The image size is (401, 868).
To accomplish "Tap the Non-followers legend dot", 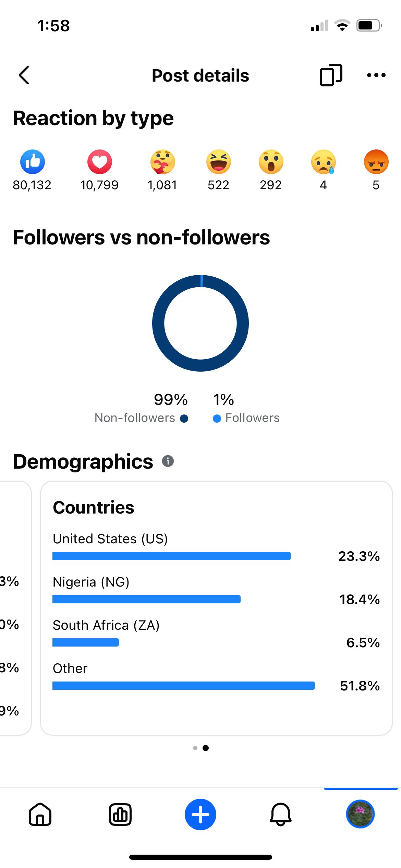I will [184, 419].
